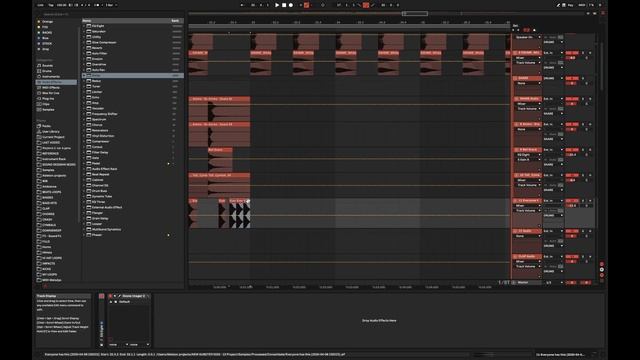Open the Packs place icon

point(39,126)
